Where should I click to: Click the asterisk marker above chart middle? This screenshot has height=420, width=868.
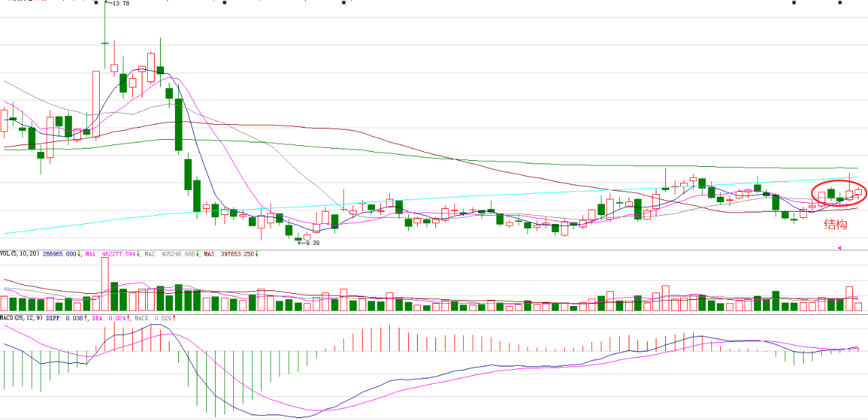[x=344, y=3]
